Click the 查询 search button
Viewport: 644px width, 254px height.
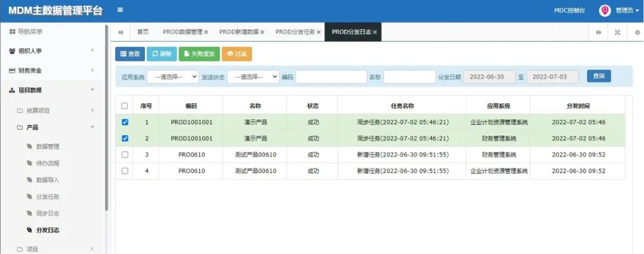pos(599,76)
